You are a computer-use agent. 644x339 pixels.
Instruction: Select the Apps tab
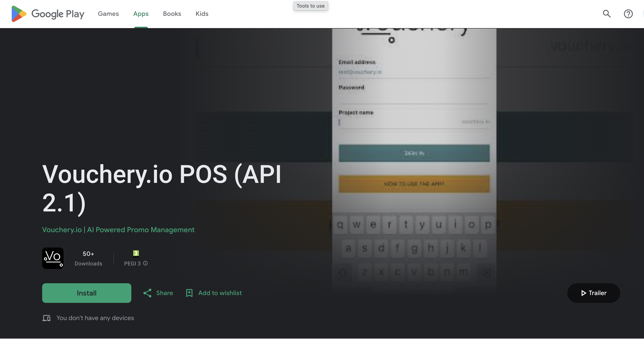point(141,14)
